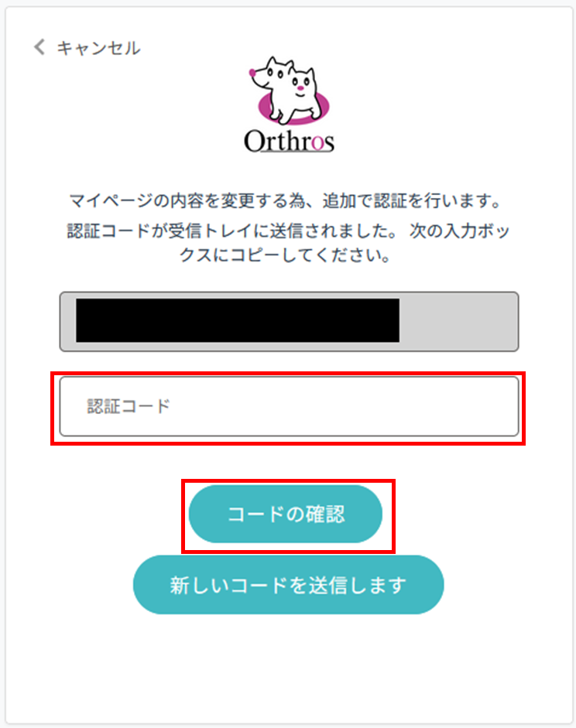Screen dimensions: 576x728
Task: Click the letter O in Orthros
Action: pyautogui.click(x=255, y=142)
